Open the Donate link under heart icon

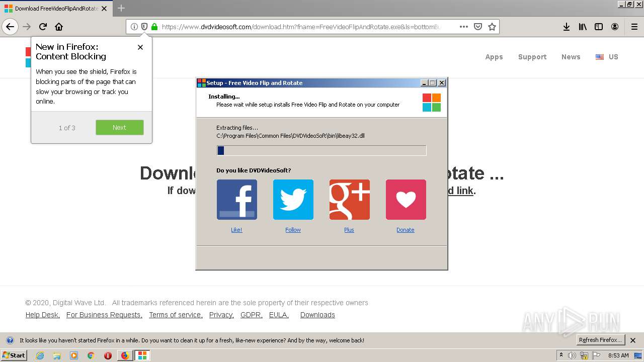coord(406,230)
